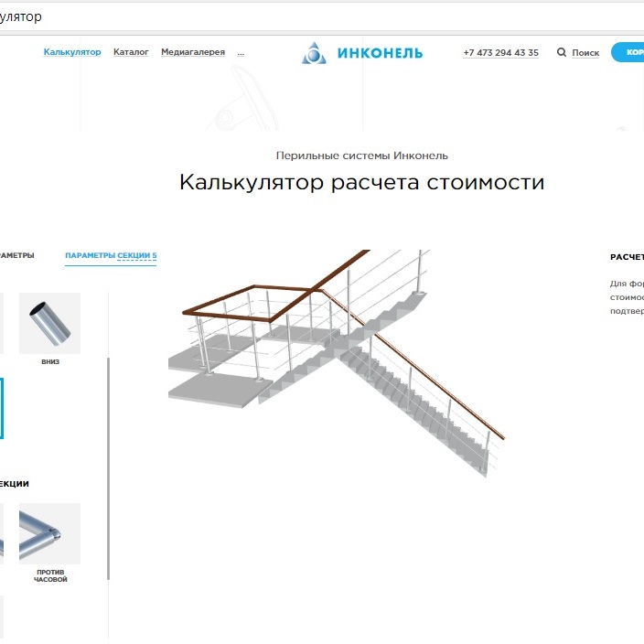Select the blue-outlined option tile in left panel
This screenshot has width=644, height=644.
(x=2, y=408)
